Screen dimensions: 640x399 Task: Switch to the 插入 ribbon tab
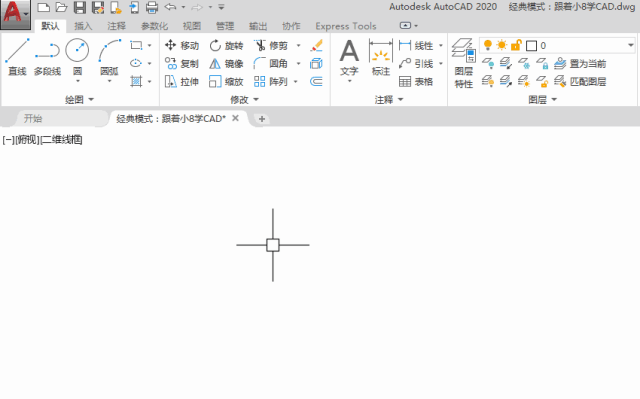[x=83, y=26]
